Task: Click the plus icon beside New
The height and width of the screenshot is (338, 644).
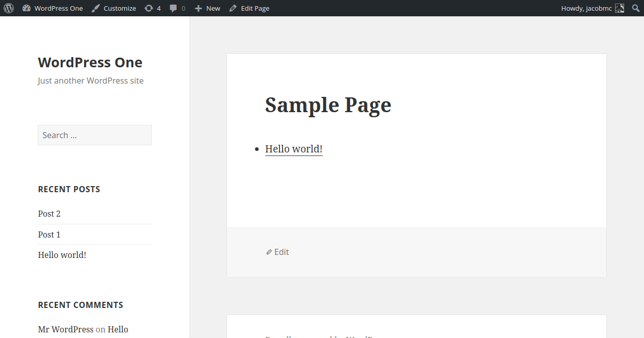Action: (199, 8)
